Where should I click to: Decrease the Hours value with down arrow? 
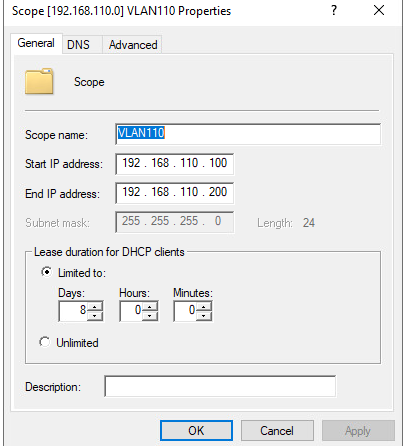(x=150, y=316)
